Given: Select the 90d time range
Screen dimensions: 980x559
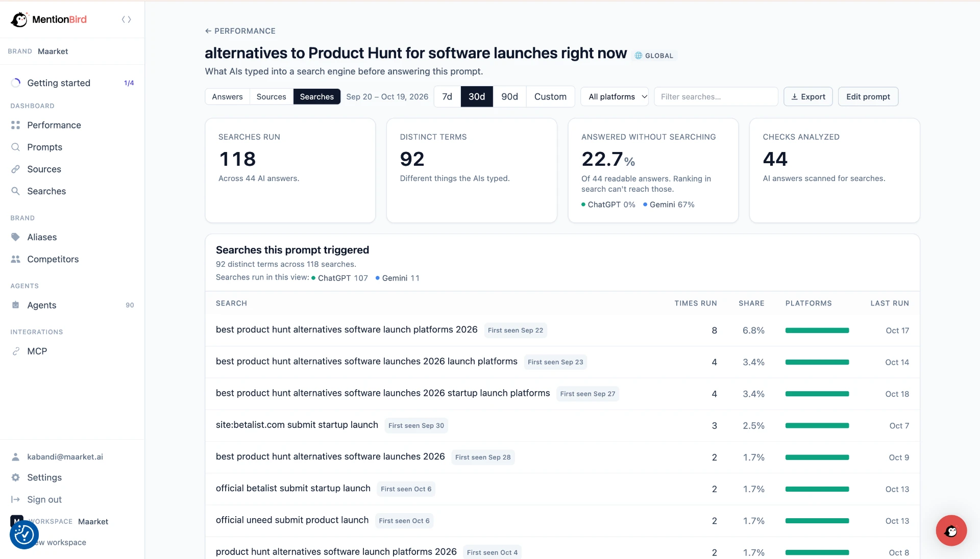Looking at the screenshot, I should pyautogui.click(x=509, y=96).
